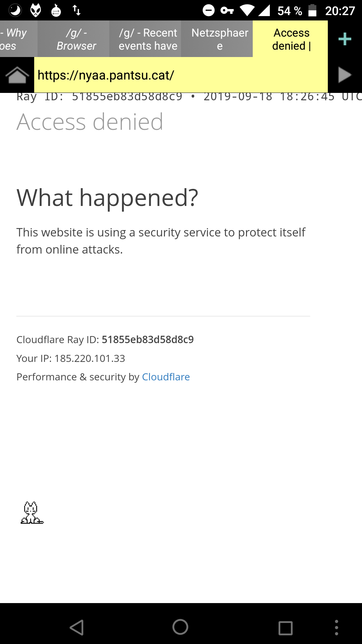
Task: Open the three-dot overflow menu
Action: pyautogui.click(x=337, y=627)
